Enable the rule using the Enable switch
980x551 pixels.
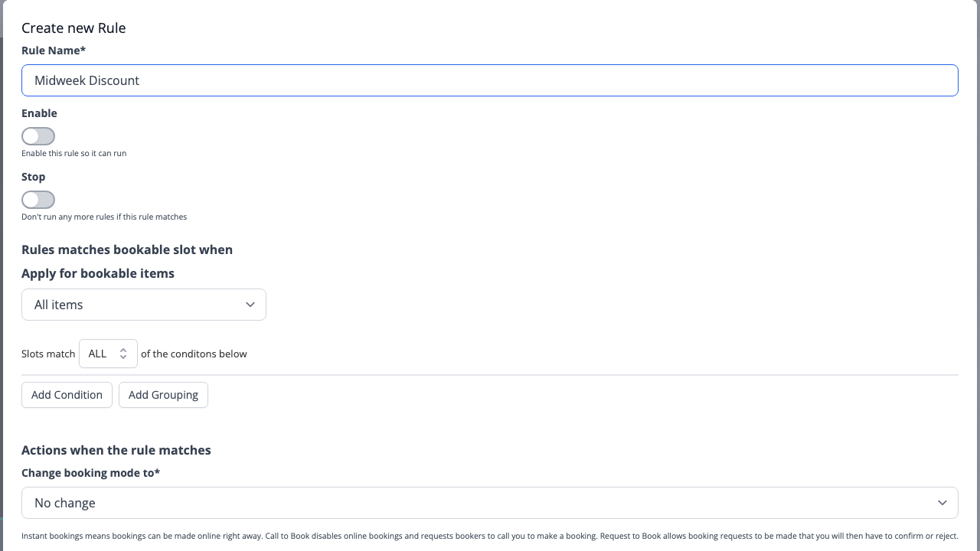pyautogui.click(x=38, y=135)
